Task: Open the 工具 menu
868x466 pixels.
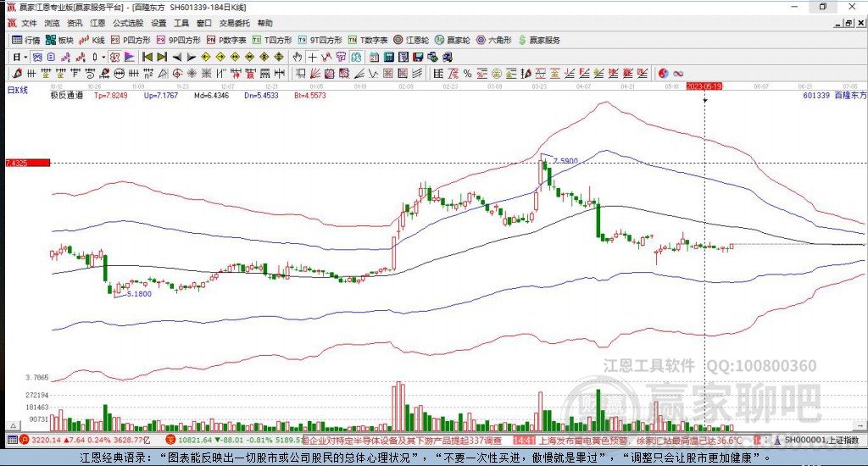Action: pos(181,23)
